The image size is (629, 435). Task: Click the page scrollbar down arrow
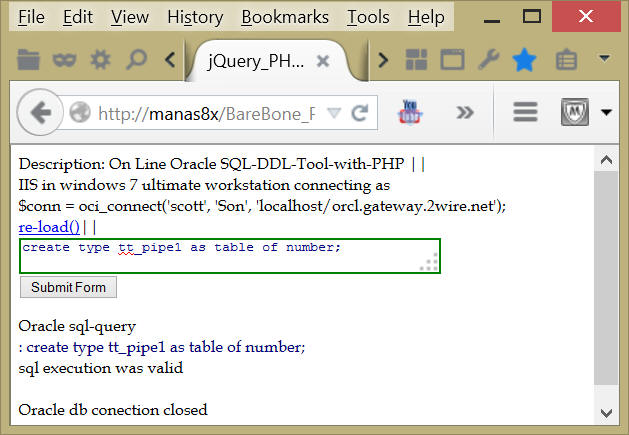(x=606, y=412)
